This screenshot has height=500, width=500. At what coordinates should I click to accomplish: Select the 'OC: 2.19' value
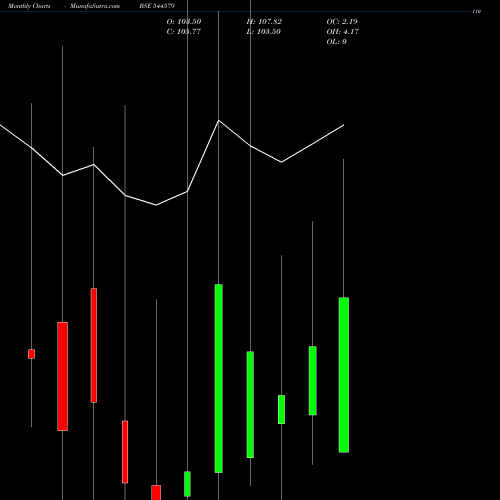[342, 22]
